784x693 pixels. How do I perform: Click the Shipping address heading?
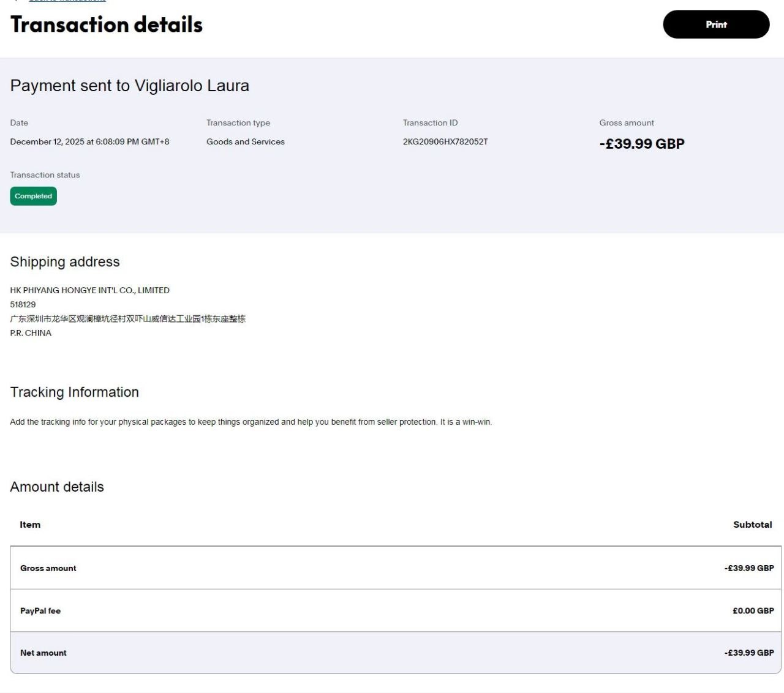65,262
